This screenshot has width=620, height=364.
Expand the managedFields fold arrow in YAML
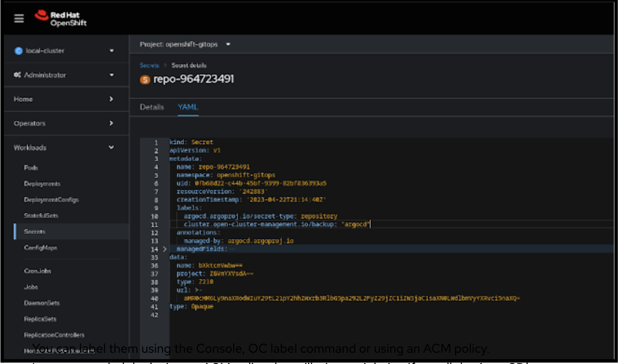(164, 249)
